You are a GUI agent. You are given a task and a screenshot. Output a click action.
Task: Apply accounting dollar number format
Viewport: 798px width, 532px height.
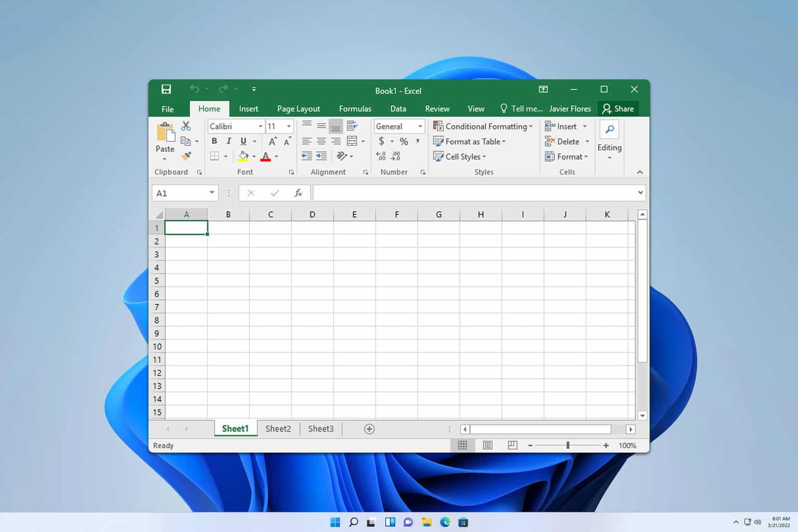coord(381,141)
